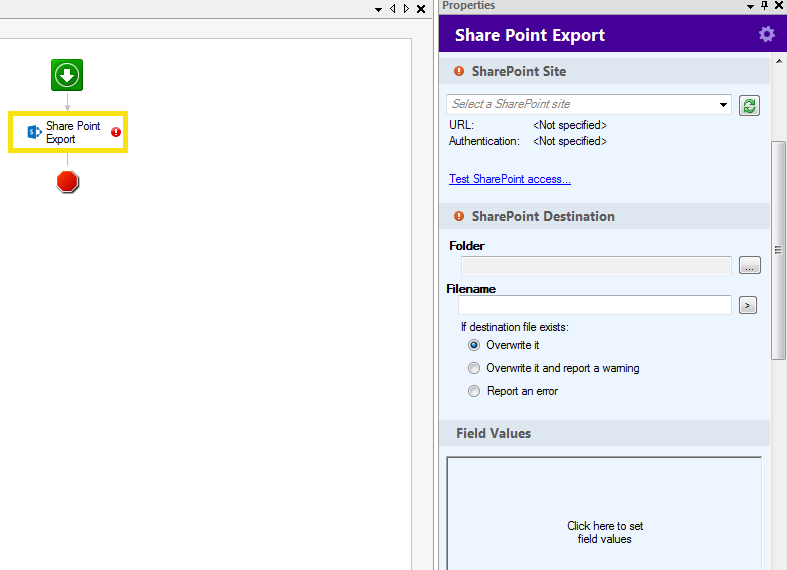
Task: Select the Overwrite it radio option
Action: [474, 345]
